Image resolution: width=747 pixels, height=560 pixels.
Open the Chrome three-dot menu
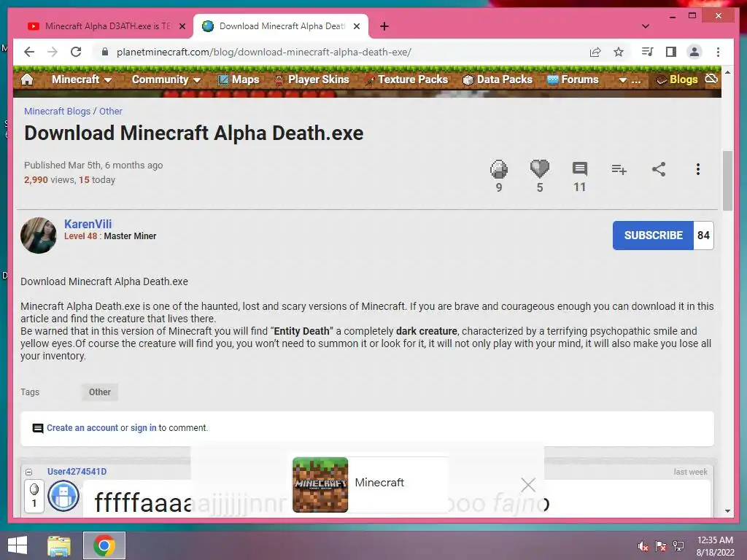pyautogui.click(x=718, y=52)
